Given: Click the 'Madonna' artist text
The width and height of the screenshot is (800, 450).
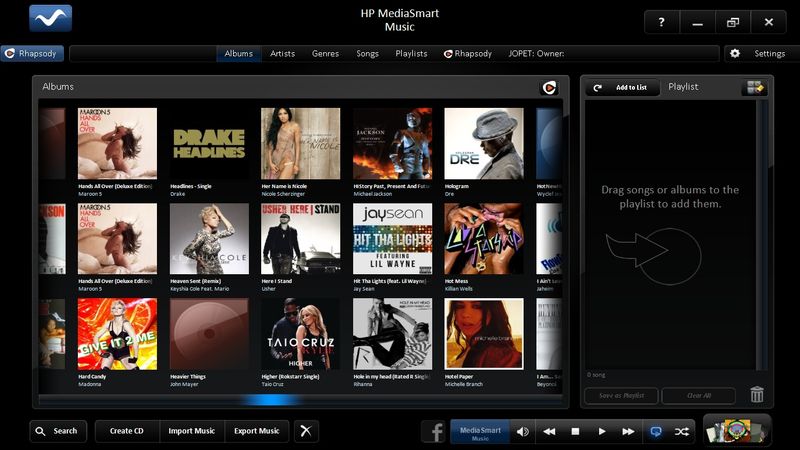Looking at the screenshot, I should coord(90,384).
